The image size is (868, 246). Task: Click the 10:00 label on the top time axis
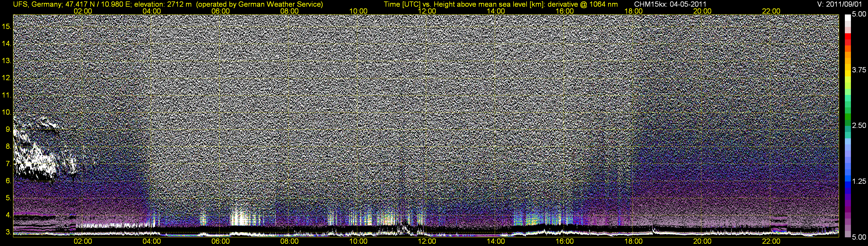coord(358,11)
